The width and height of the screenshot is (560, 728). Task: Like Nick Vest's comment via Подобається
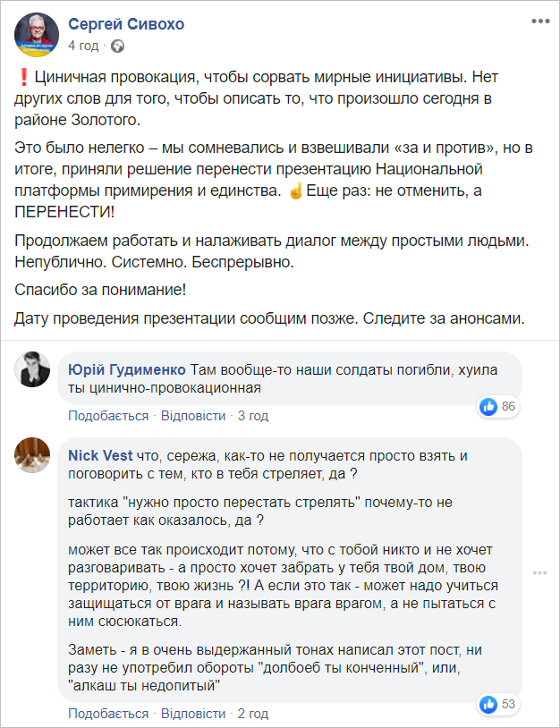point(108,714)
